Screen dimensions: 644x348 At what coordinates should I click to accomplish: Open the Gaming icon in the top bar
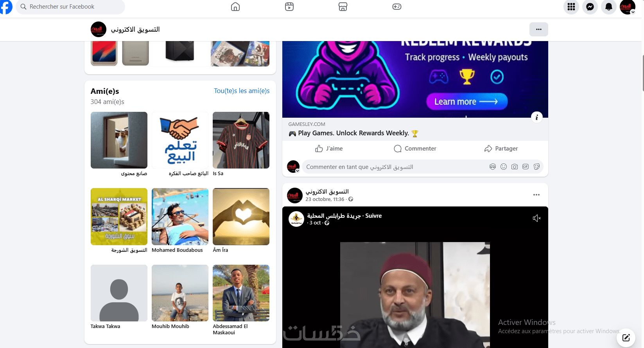397,7
